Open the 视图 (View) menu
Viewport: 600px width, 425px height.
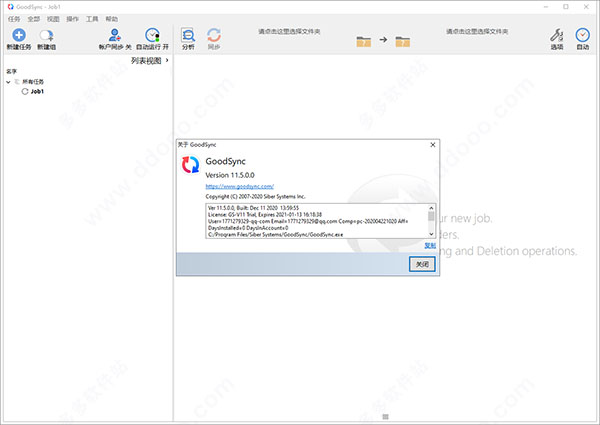click(x=53, y=19)
